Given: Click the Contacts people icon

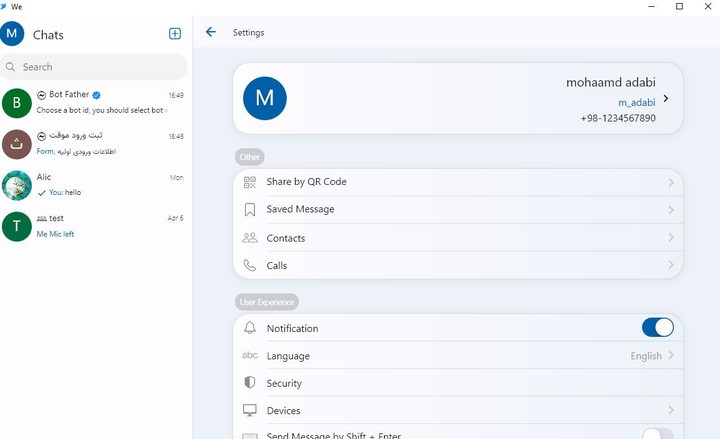Looking at the screenshot, I should pyautogui.click(x=250, y=238).
